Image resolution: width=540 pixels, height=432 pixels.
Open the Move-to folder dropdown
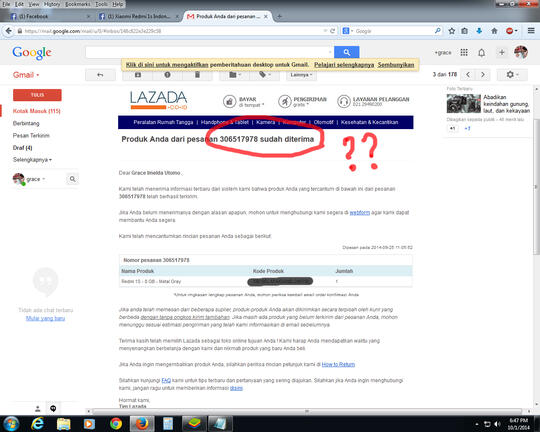[235, 75]
